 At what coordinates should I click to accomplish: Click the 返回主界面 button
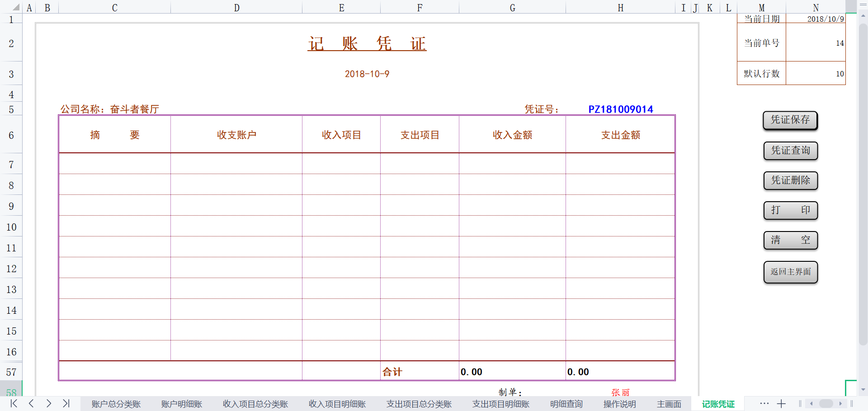point(791,272)
